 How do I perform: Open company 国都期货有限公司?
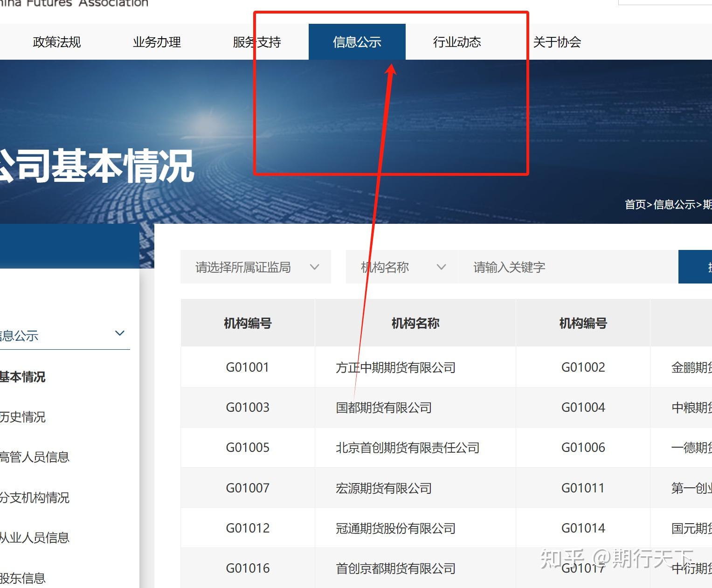[x=384, y=408]
